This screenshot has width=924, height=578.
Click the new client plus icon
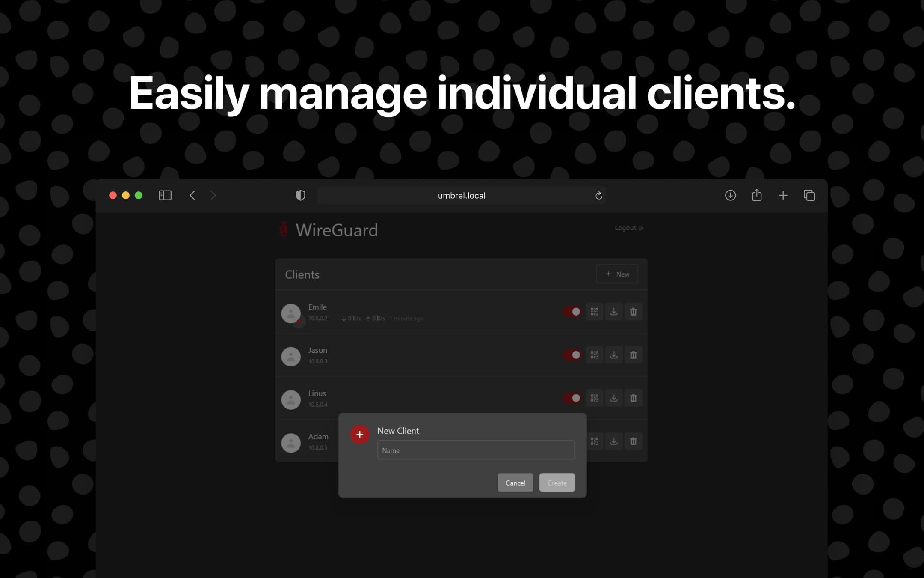pos(359,434)
